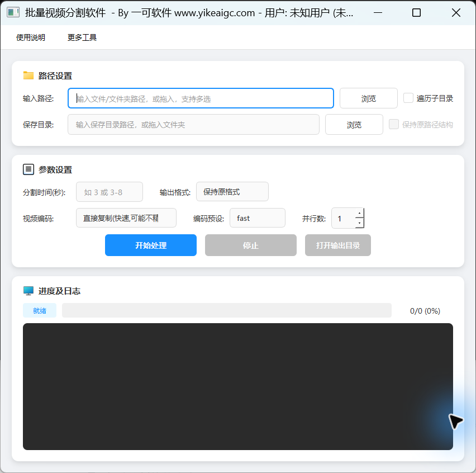Click 浏览 button for 保存目录
The height and width of the screenshot is (473, 476).
pyautogui.click(x=354, y=125)
